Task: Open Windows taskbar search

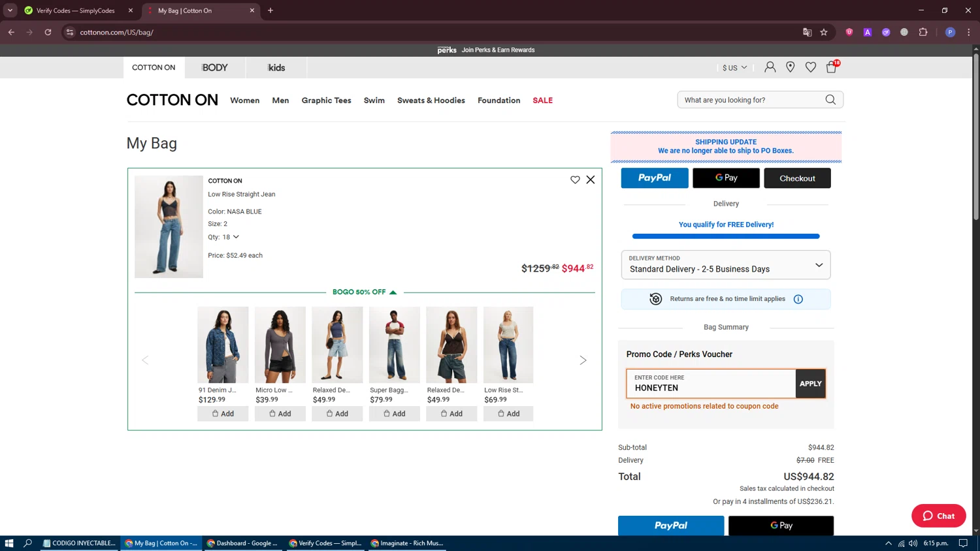Action: pyautogui.click(x=27, y=543)
